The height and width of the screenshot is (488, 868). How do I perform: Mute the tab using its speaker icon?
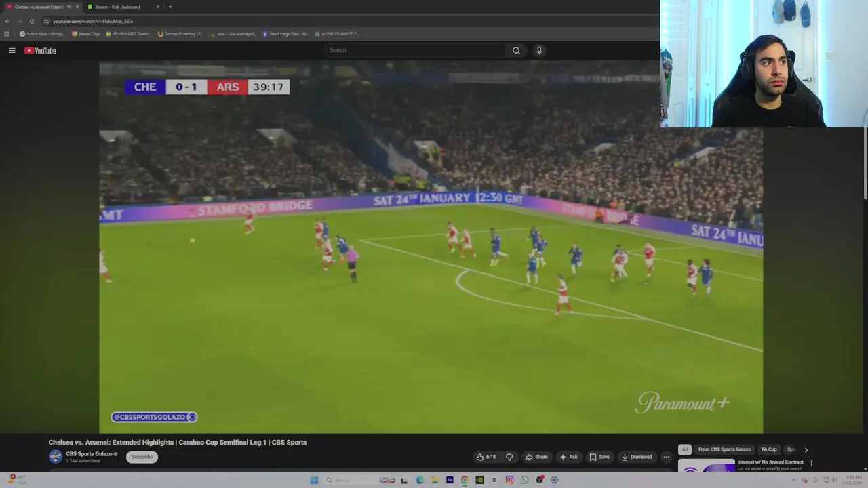pyautogui.click(x=69, y=7)
